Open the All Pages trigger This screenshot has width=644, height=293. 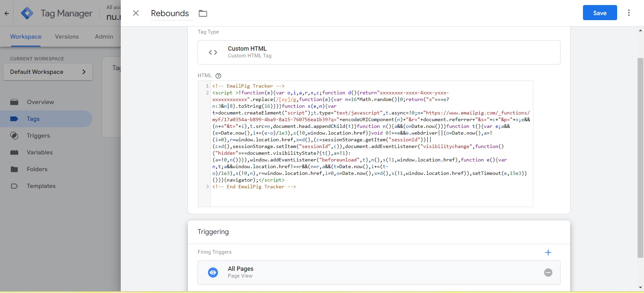point(379,273)
